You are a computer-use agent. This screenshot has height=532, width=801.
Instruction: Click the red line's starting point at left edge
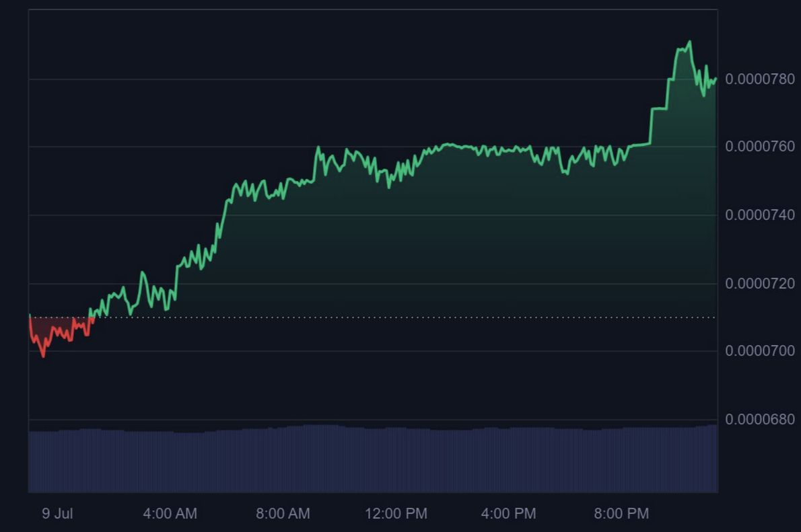(x=30, y=317)
